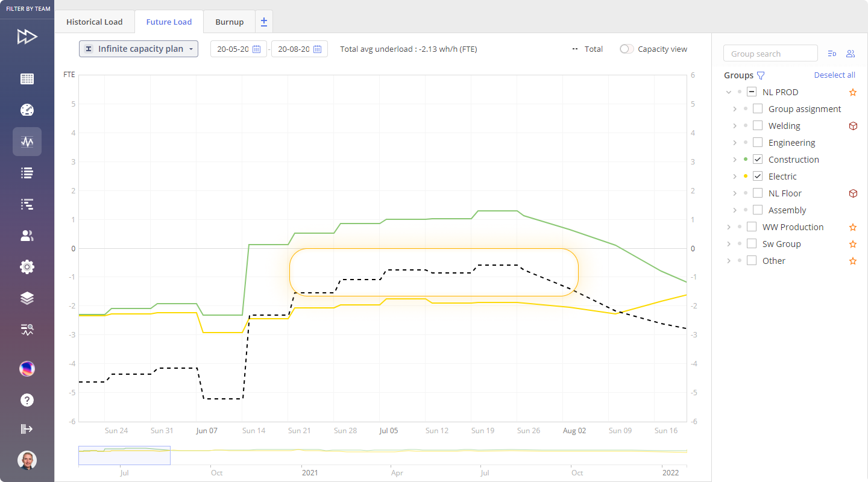This screenshot has height=482, width=868.
Task: Click the logout icon in sidebar
Action: tap(27, 429)
